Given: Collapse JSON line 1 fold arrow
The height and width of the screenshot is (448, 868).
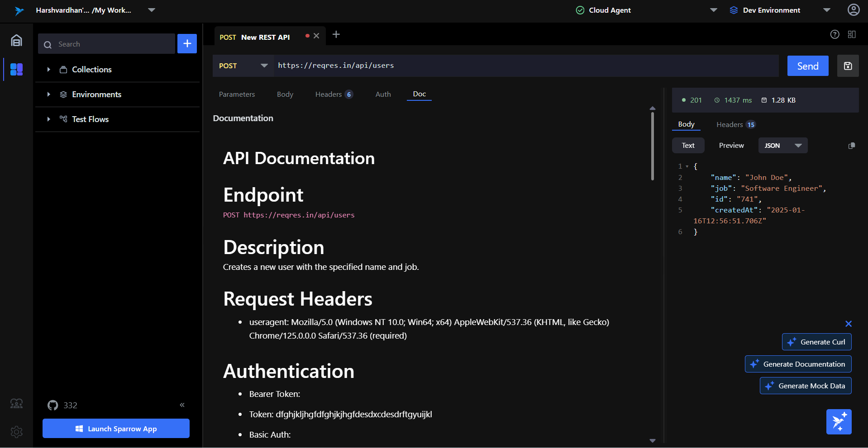Looking at the screenshot, I should click(x=687, y=166).
